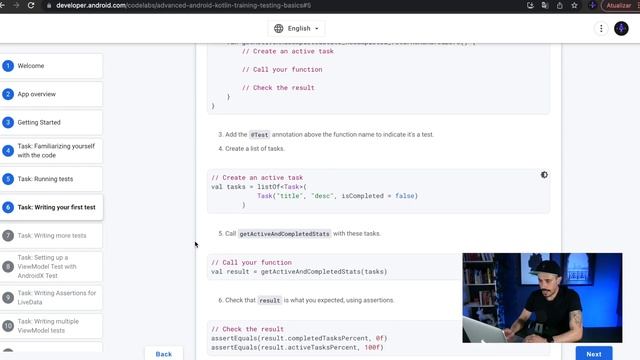
Task: Click the code line 'val tasks = listOf<Task>('
Action: [259, 187]
